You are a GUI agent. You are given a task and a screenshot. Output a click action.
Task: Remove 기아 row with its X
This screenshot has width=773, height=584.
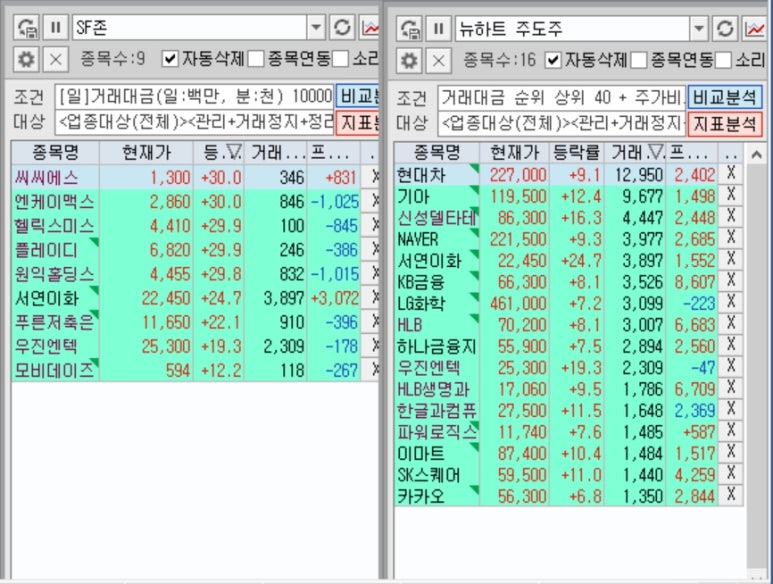click(731, 195)
